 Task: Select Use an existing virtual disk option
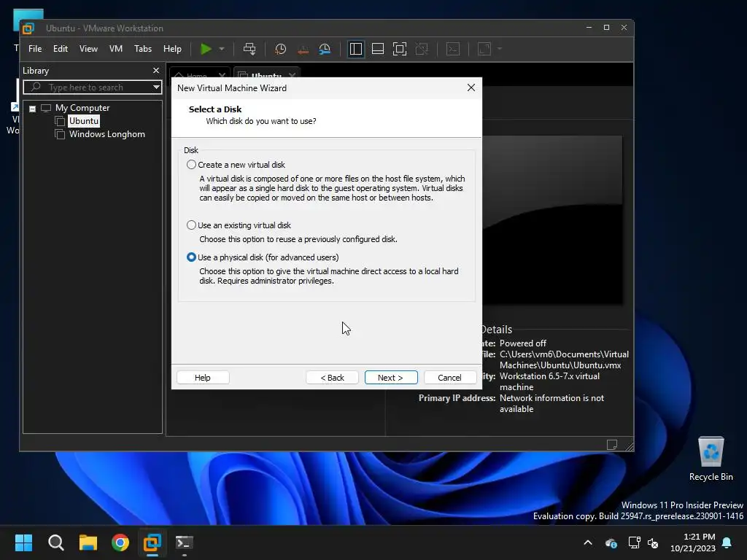point(191,225)
